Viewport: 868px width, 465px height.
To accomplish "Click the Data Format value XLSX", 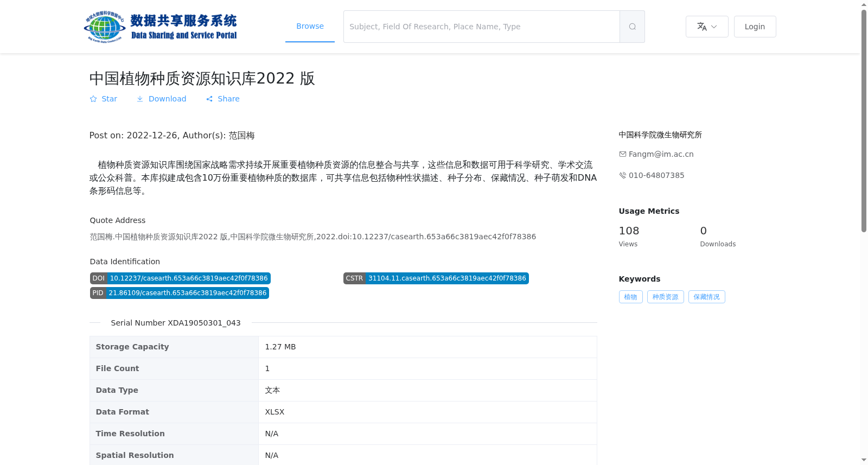I will (x=275, y=412).
